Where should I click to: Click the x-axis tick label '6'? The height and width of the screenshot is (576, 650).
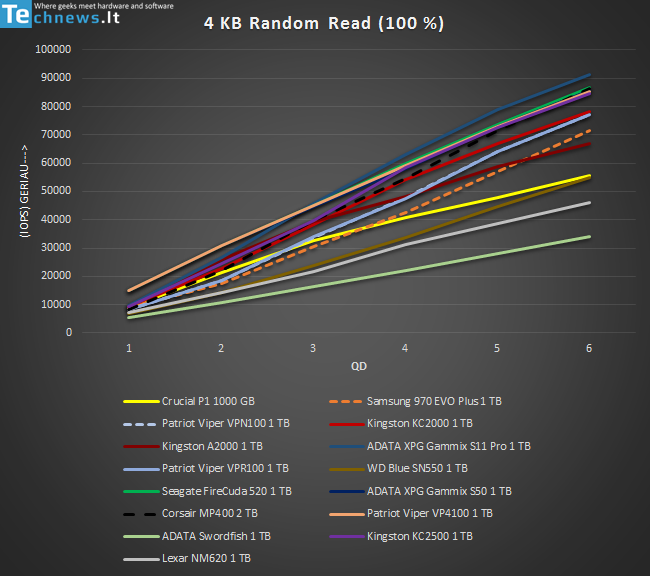[x=589, y=348]
